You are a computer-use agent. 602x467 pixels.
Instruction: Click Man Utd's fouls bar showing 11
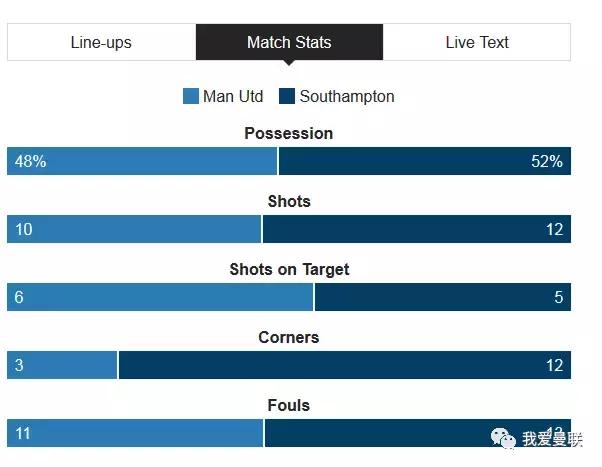coord(135,433)
